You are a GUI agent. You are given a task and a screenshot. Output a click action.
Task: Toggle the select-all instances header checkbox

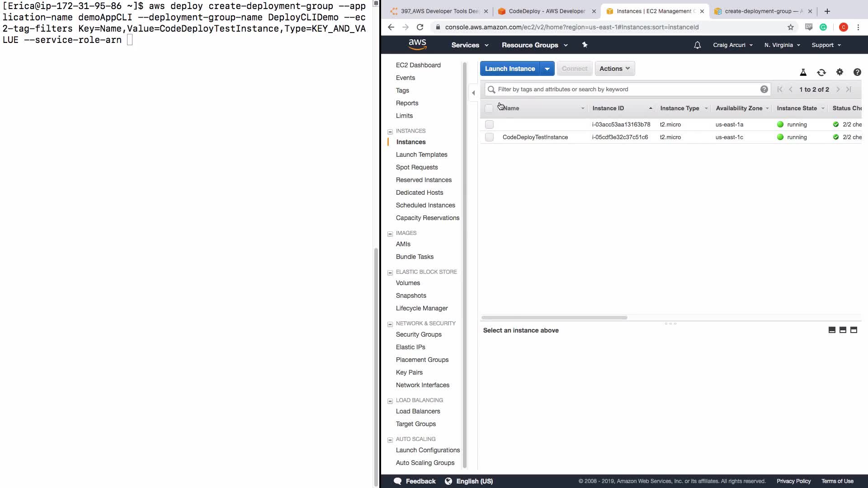489,108
